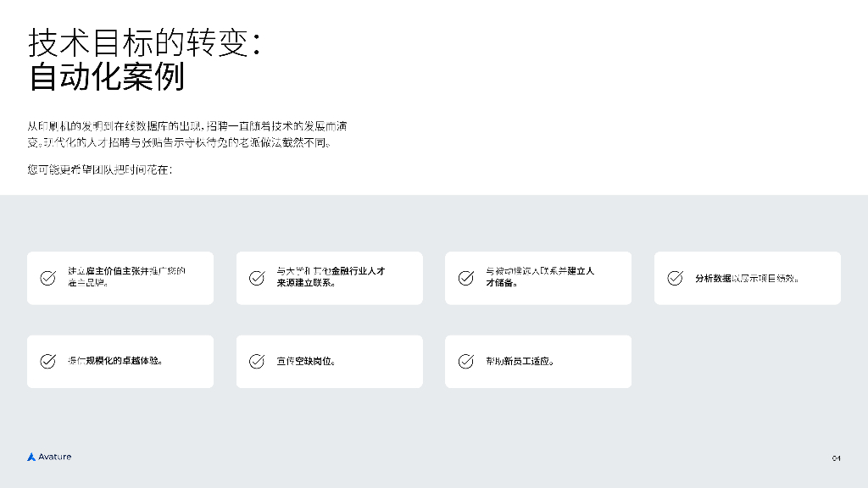This screenshot has height=488, width=868.
Task: Click the Avature brand name text
Action: click(x=55, y=457)
